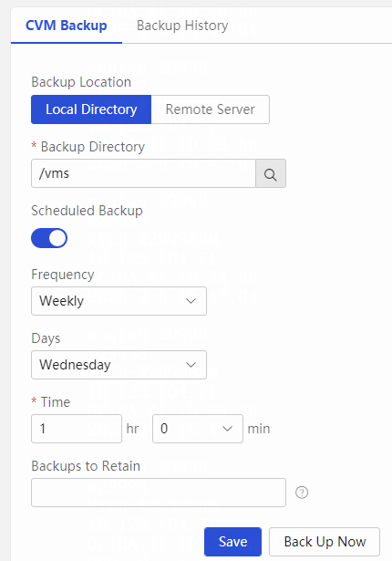Click the Save button
The width and height of the screenshot is (392, 561).
point(232,542)
